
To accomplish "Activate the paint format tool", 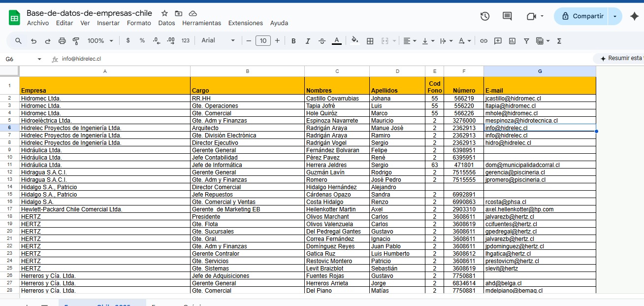I will click(x=76, y=41).
